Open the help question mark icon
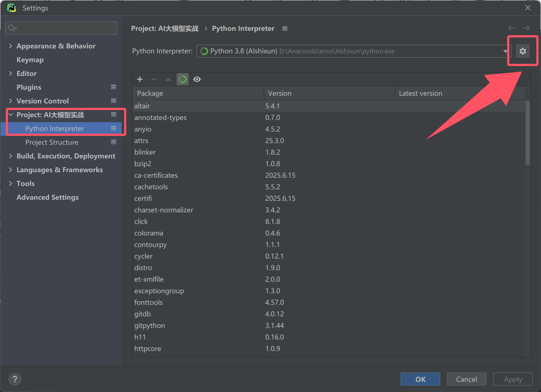This screenshot has width=541, height=392. tap(15, 379)
